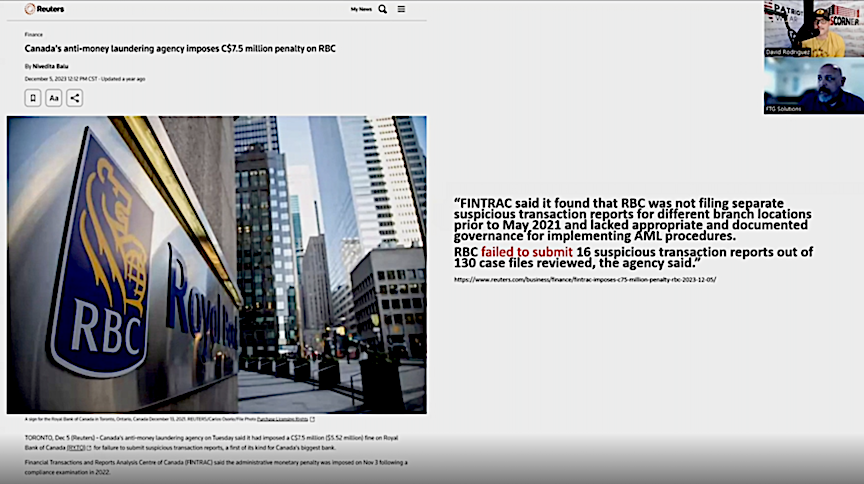The height and width of the screenshot is (484, 864).
Task: Click the RY.TO stock ticker link
Action: coord(77,447)
